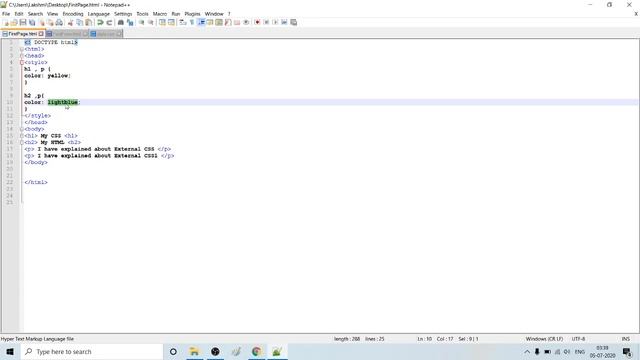Open Find using the binoculars icon
Image resolution: width=640 pixels, height=360 pixels.
click(120, 22)
